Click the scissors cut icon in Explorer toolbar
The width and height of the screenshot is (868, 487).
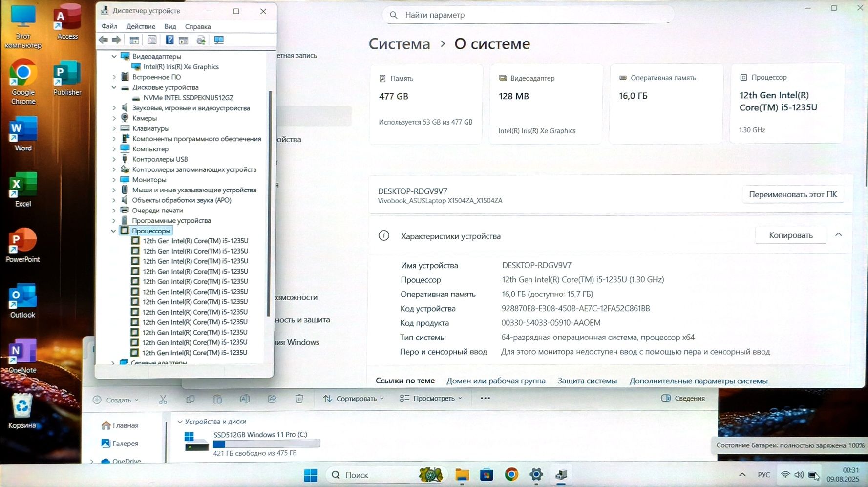[x=163, y=399]
